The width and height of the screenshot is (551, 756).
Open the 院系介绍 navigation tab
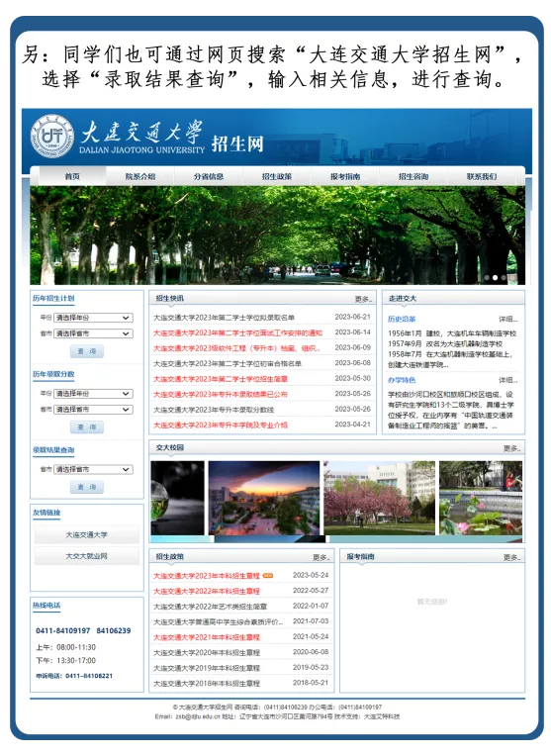[140, 176]
